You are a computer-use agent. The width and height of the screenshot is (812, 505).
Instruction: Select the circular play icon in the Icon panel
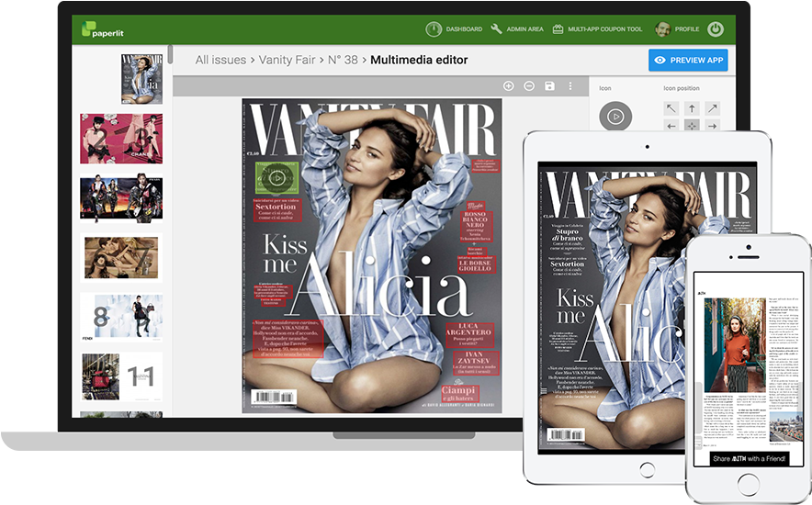pos(615,117)
